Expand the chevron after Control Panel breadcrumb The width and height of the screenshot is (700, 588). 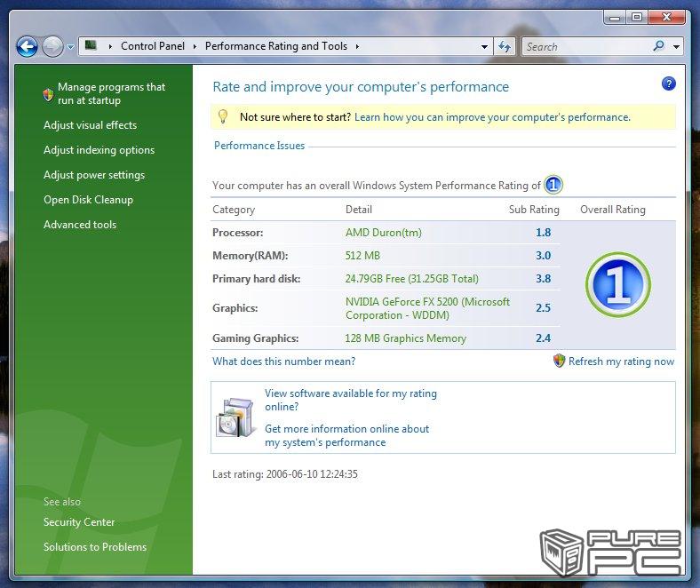[x=195, y=46]
